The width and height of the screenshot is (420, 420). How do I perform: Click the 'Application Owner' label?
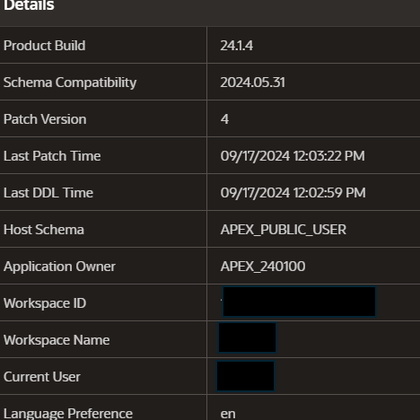click(x=59, y=267)
